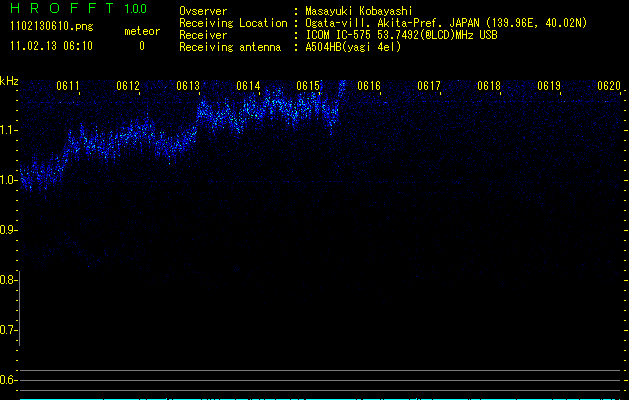Click the 0618 time marker
This screenshot has width=629, height=400.
coord(489,87)
